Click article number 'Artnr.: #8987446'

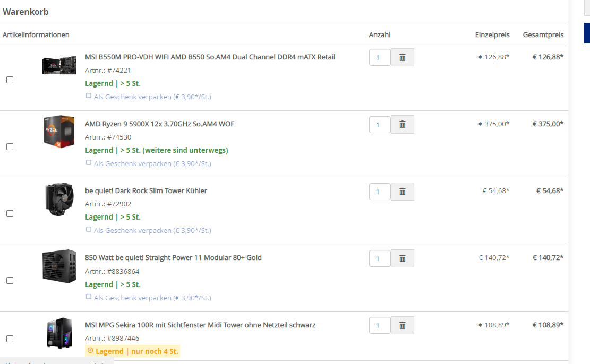point(112,338)
